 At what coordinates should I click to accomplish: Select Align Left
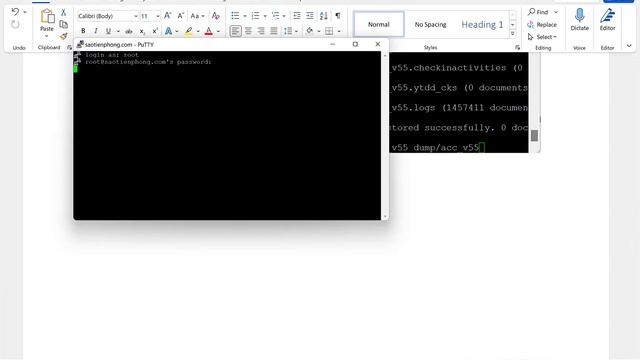click(236, 31)
